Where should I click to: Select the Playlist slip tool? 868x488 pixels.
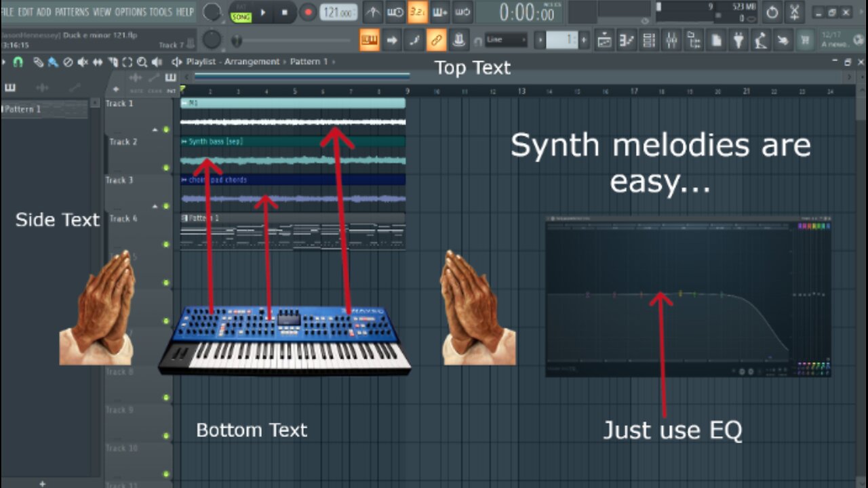[x=97, y=62]
